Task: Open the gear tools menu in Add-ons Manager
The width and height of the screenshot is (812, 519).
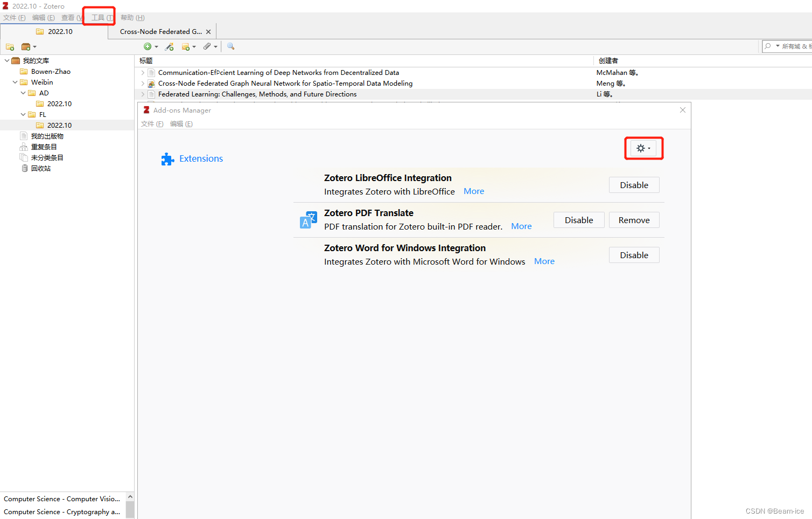Action: tap(643, 148)
